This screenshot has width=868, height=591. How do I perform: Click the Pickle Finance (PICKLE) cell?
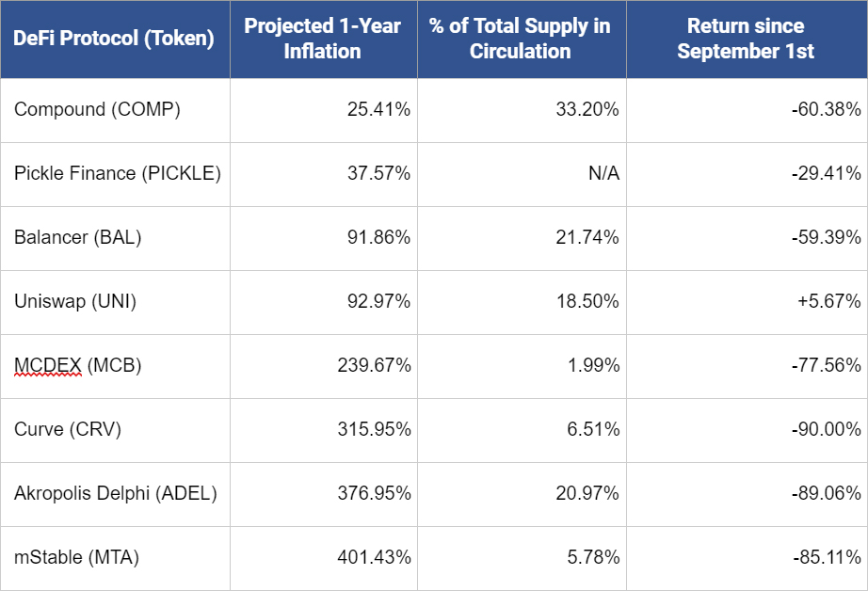115,174
